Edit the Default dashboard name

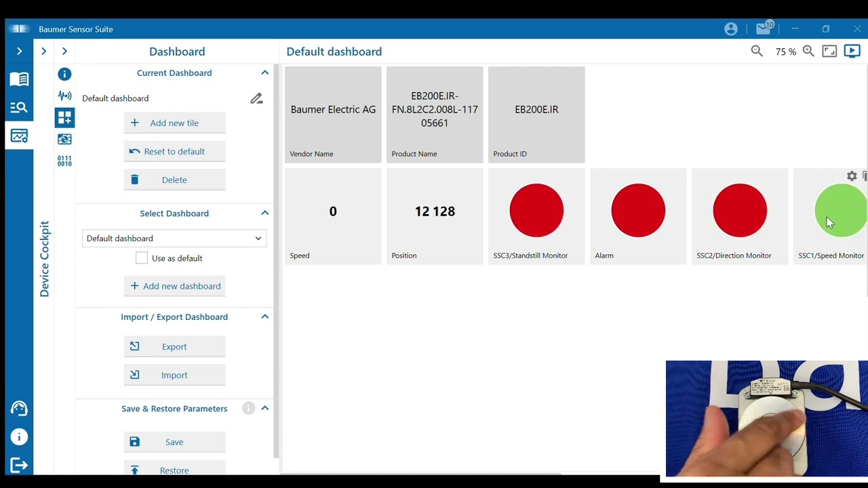(256, 98)
